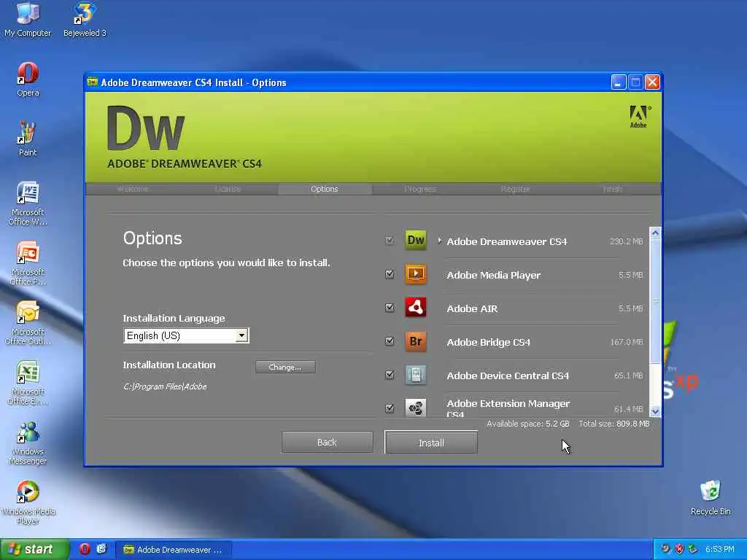Click component list scrollbar up arrow

(655, 233)
